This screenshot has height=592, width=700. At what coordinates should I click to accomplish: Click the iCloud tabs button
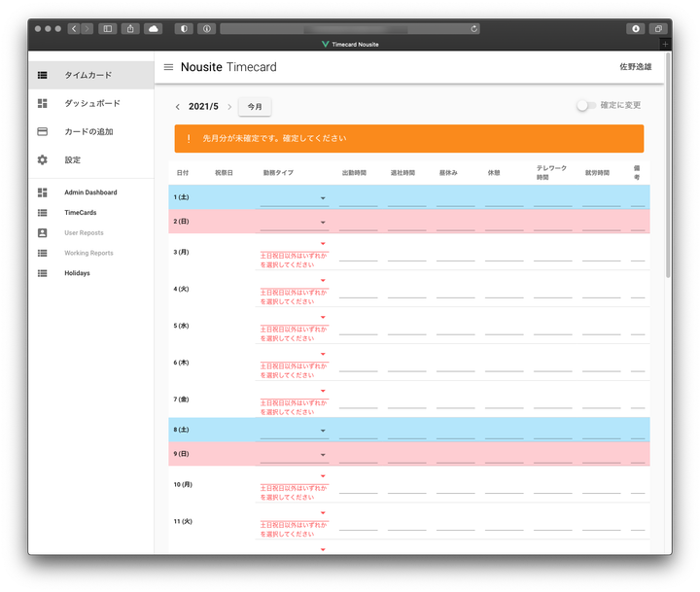click(x=154, y=28)
